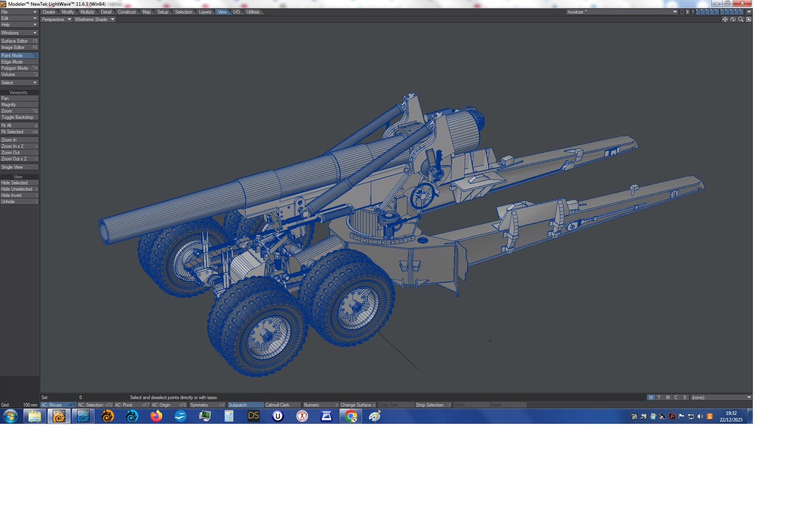
Task: Switch to the Setup tab
Action: click(x=163, y=12)
